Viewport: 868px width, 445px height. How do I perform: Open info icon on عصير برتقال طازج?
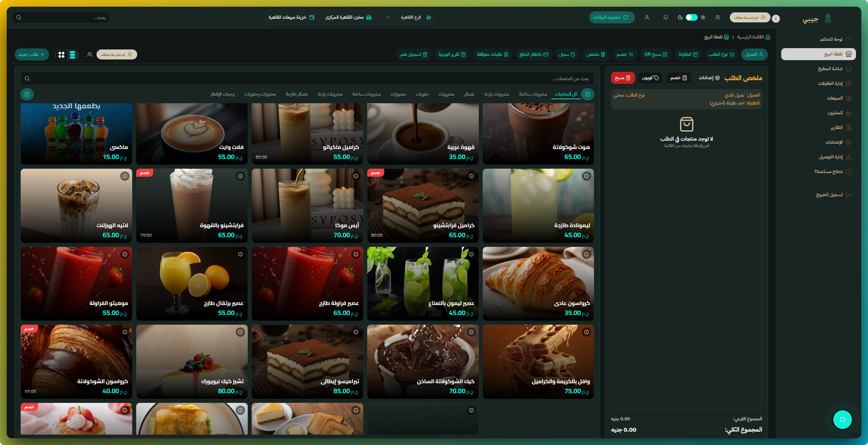point(240,254)
